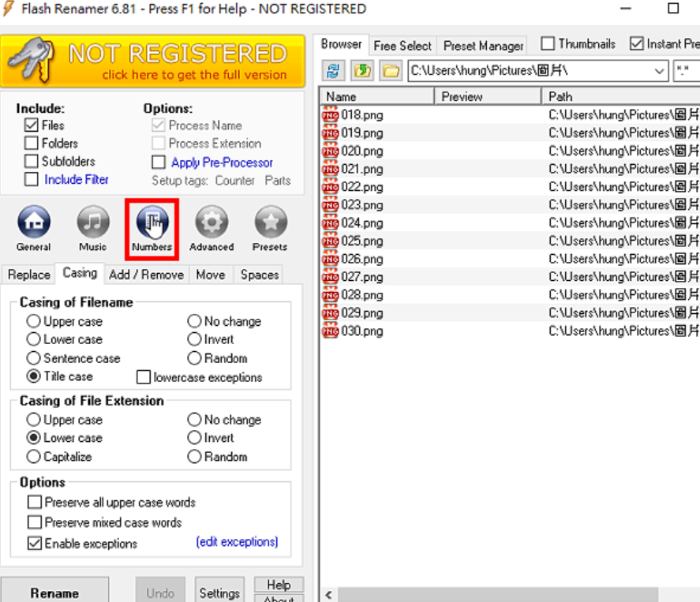
Task: Click the PNG icon of 021.png
Action: [x=331, y=169]
